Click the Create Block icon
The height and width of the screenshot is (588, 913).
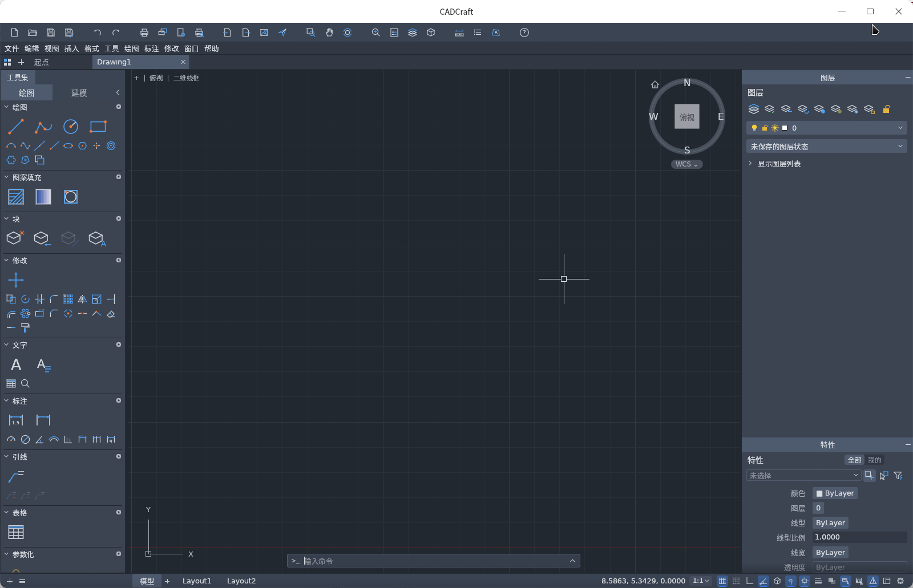pyautogui.click(x=15, y=238)
